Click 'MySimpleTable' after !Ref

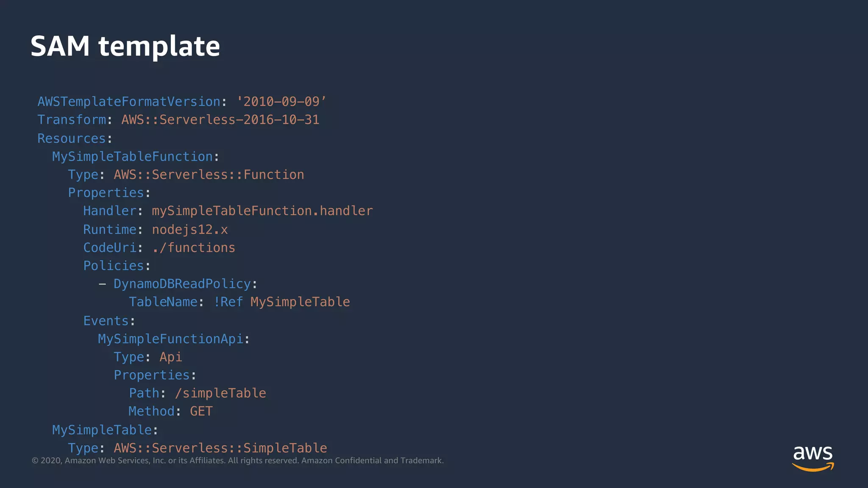(300, 302)
